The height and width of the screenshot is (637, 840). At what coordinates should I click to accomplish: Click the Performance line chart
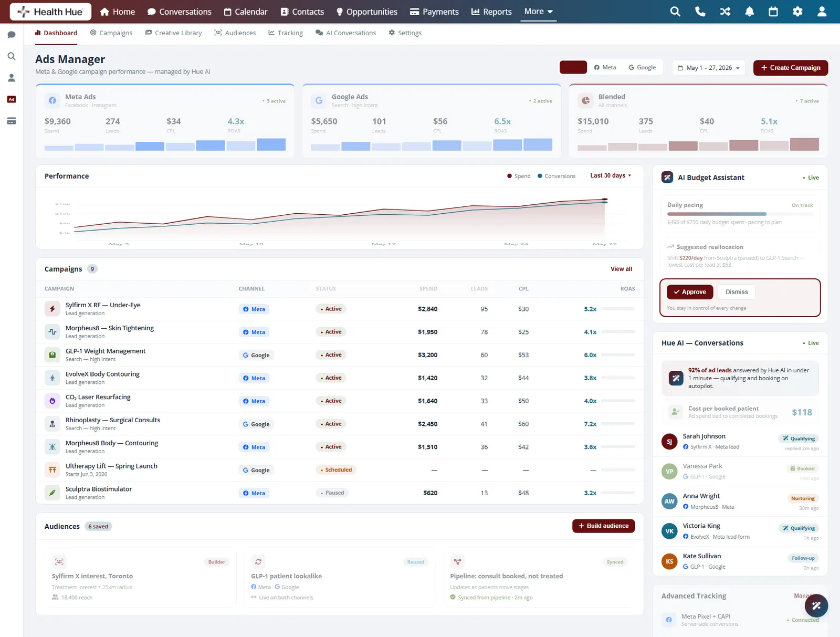[x=340, y=220]
